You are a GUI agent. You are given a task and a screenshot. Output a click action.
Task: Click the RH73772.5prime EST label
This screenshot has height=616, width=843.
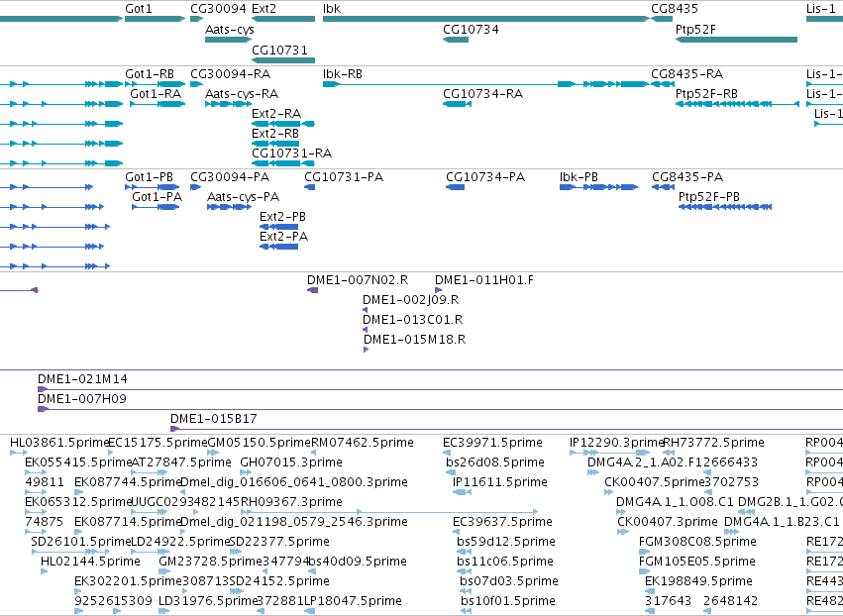click(714, 443)
